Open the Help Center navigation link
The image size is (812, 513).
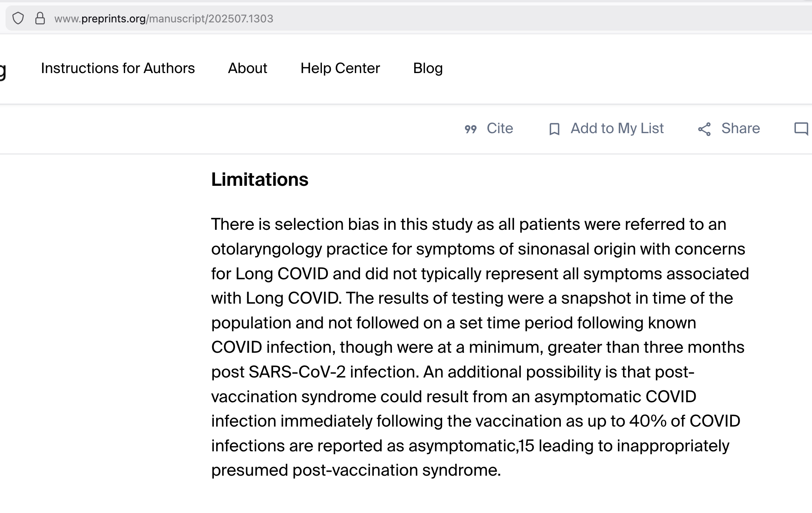click(340, 68)
